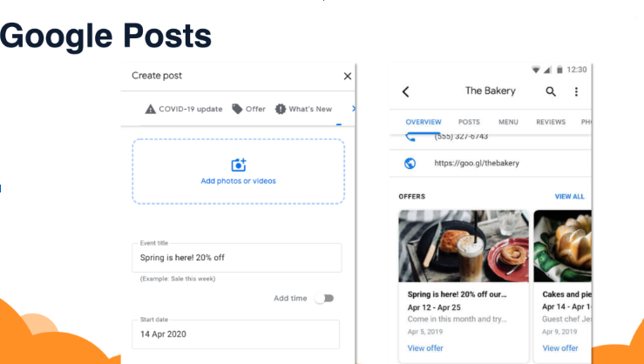Open the https://goo.gl/thebakery link
This screenshot has width=644, height=364.
pyautogui.click(x=477, y=164)
